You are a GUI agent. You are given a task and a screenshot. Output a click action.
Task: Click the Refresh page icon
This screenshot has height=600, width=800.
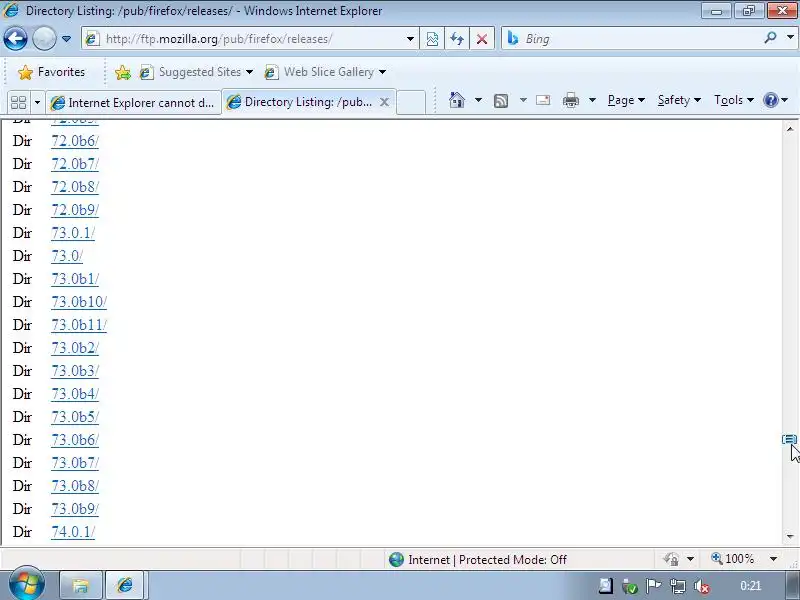click(x=457, y=39)
